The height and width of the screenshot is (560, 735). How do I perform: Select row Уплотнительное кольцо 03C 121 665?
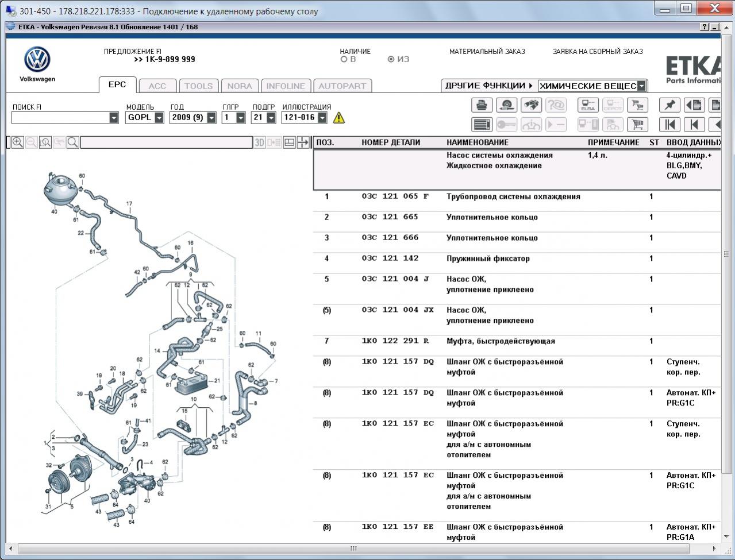pyautogui.click(x=517, y=217)
